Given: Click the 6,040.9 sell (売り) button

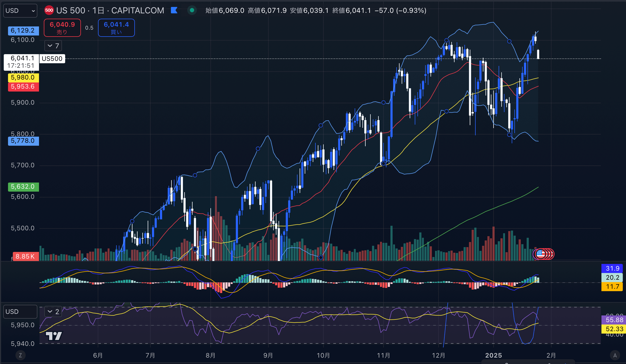Looking at the screenshot, I should tap(62, 28).
